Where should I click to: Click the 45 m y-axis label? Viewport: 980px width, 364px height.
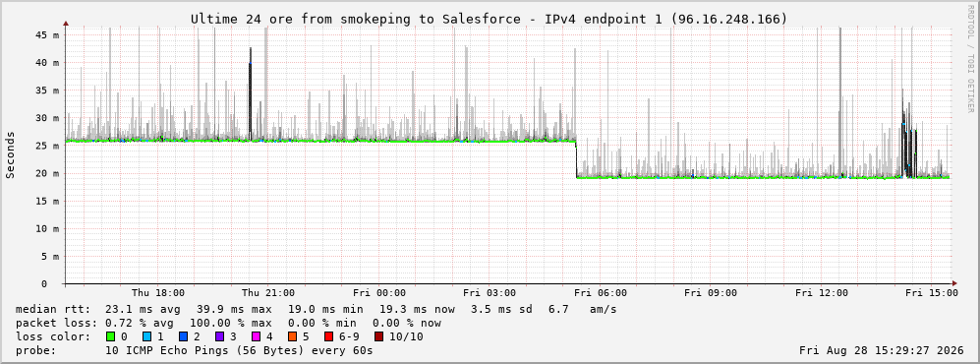(48, 35)
